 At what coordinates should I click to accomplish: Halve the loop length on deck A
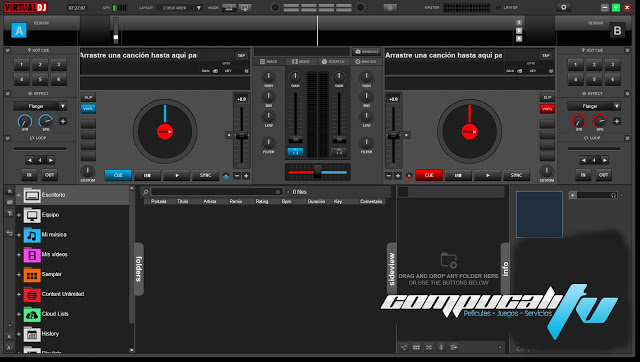tap(29, 160)
